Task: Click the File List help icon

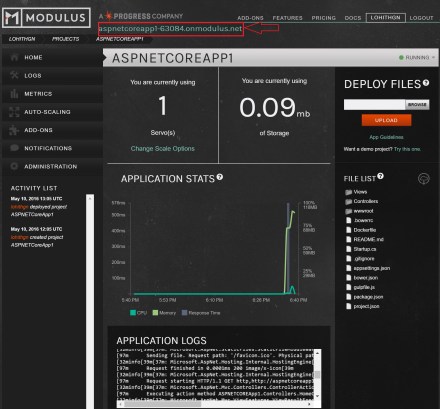Action: [380, 176]
